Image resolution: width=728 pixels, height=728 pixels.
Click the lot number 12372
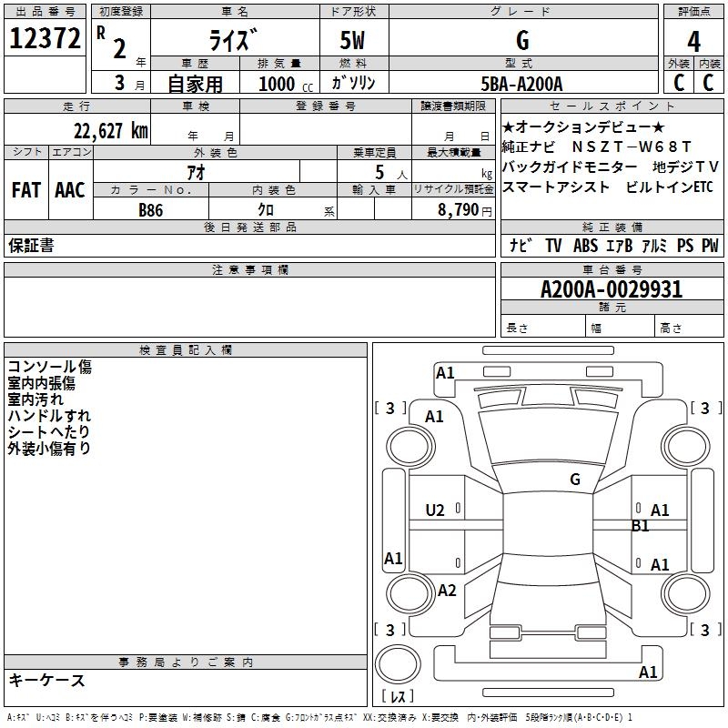click(x=45, y=39)
